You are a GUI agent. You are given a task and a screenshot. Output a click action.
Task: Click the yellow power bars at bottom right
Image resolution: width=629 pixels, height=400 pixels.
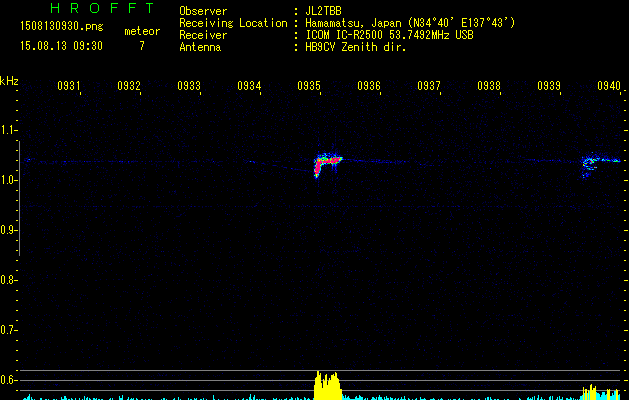click(602, 391)
